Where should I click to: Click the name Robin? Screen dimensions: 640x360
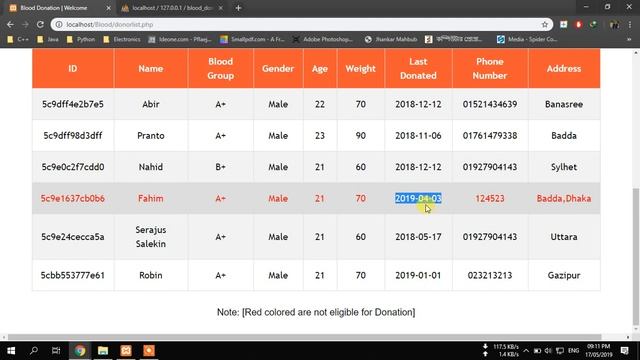pos(151,276)
